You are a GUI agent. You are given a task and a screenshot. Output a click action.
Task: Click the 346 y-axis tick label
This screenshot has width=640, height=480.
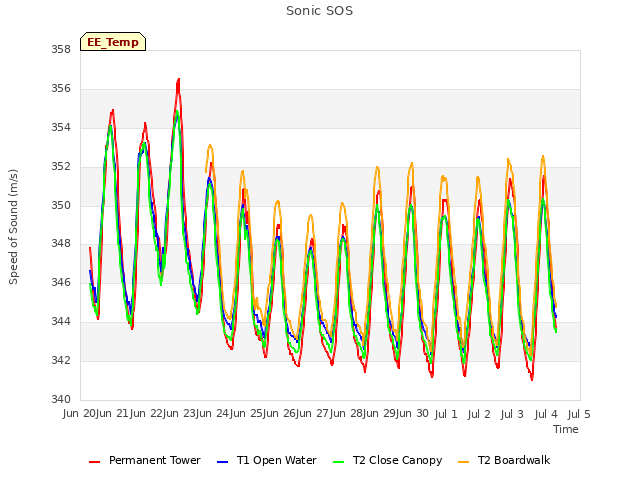click(61, 282)
